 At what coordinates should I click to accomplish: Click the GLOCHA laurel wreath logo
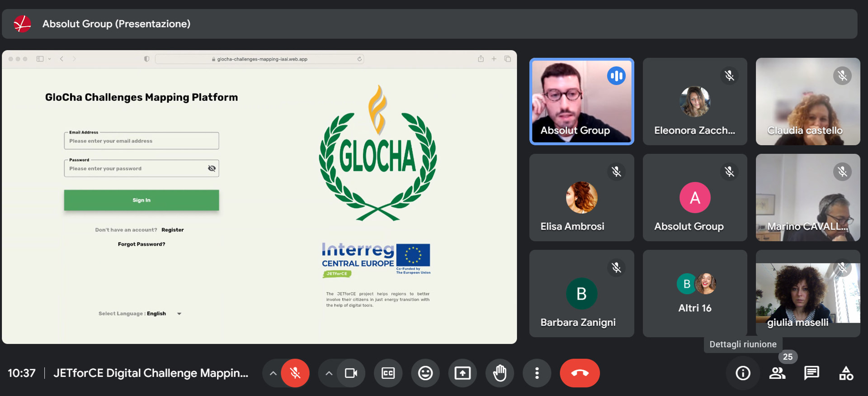tap(378, 154)
